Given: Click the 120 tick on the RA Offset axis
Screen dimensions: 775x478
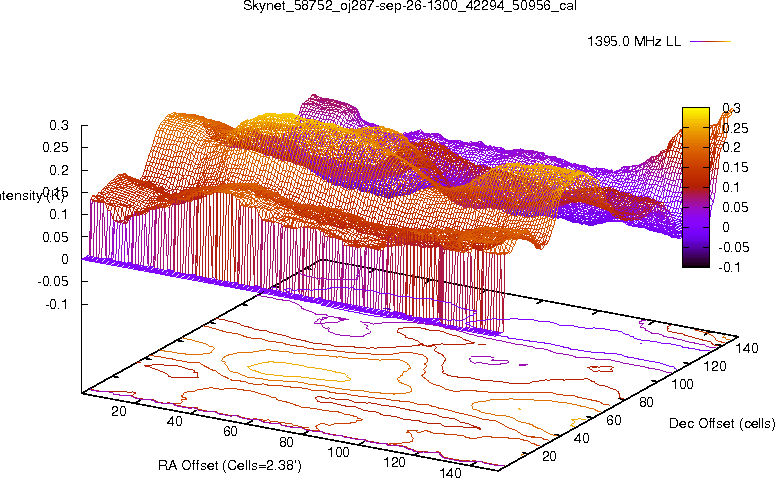Looking at the screenshot, I should (x=394, y=462).
